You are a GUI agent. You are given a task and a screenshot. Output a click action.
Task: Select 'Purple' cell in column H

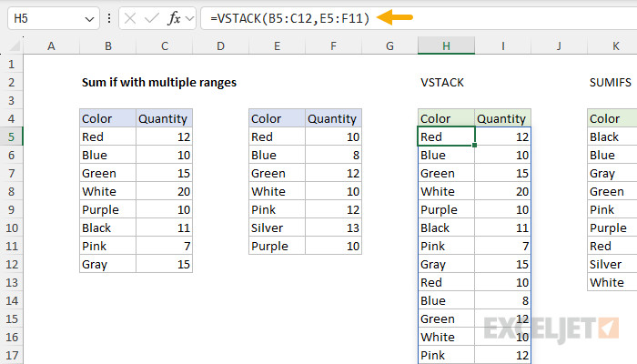pyautogui.click(x=446, y=209)
